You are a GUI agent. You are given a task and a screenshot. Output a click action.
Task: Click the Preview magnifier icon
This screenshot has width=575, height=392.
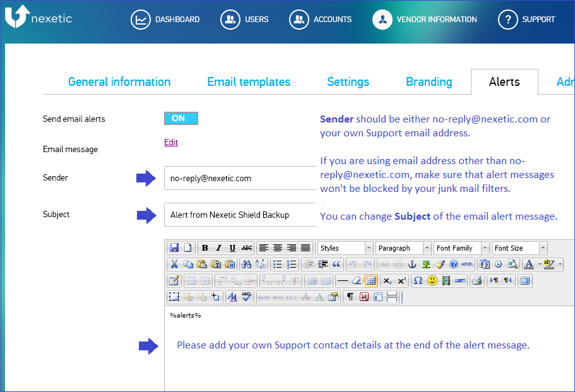pos(513,264)
